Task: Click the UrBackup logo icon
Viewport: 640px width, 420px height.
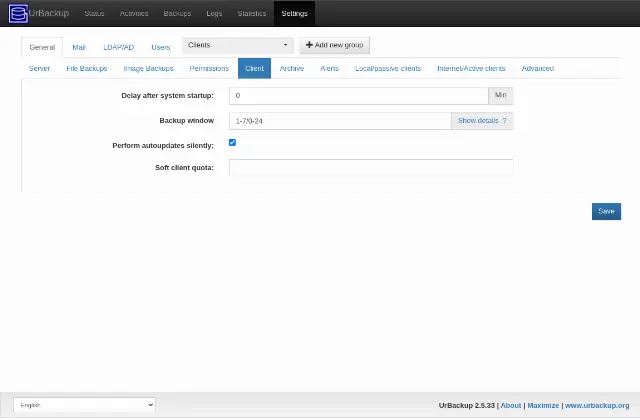Action: click(18, 13)
